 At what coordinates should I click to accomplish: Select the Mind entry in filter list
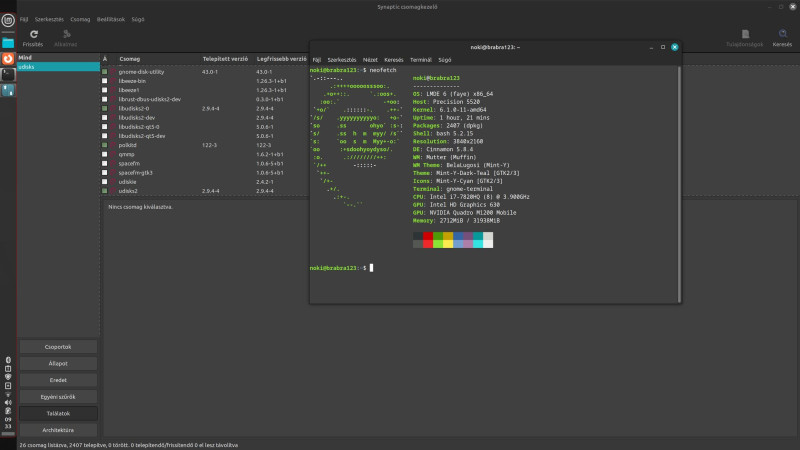(x=59, y=58)
